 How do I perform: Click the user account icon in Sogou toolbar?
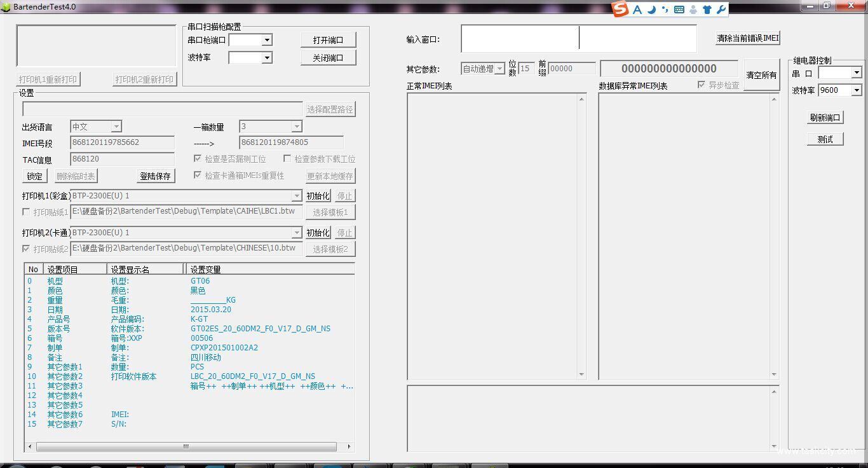pos(693,10)
